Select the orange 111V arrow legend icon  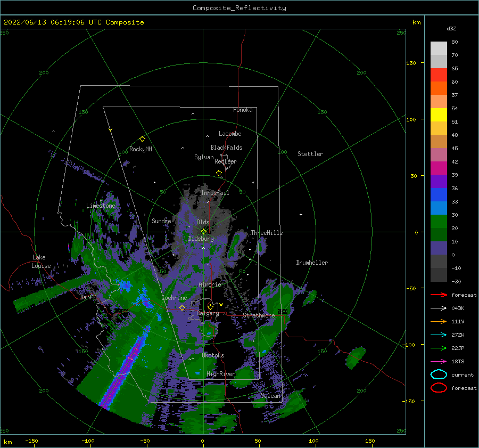pyautogui.click(x=439, y=321)
